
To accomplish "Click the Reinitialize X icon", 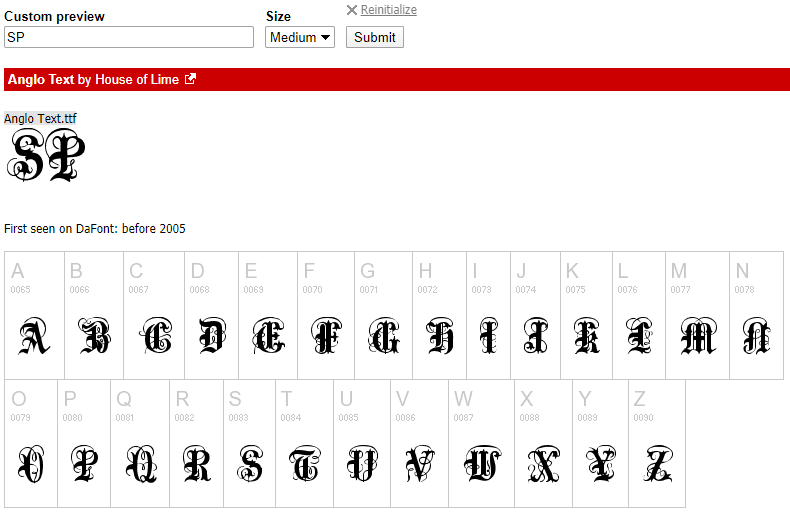I will (x=352, y=10).
